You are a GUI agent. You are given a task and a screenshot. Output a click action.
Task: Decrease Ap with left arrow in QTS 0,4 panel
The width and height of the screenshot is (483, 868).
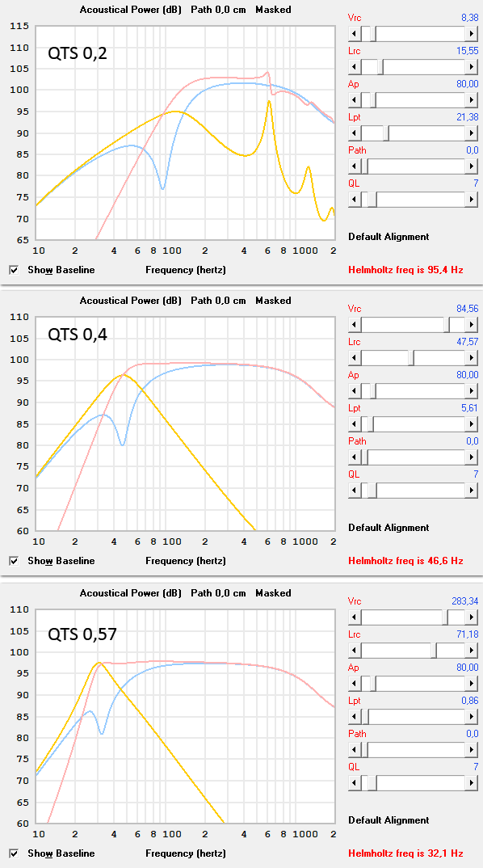(x=355, y=391)
